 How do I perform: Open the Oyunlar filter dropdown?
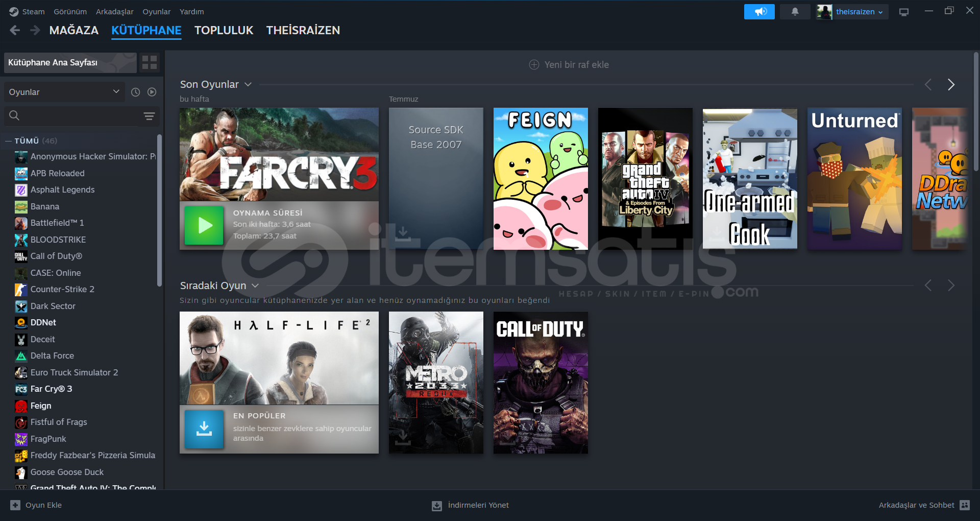(64, 92)
